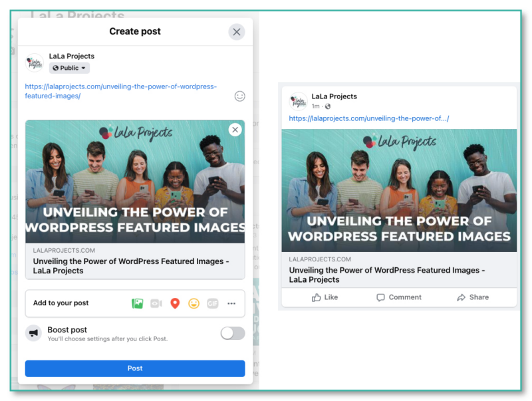Click the Boost post megaphone icon

(x=33, y=333)
